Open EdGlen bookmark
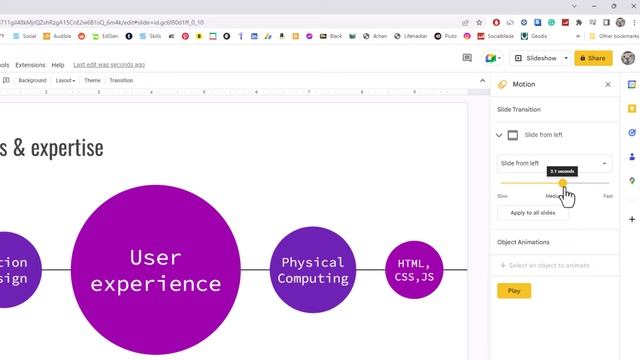The height and width of the screenshot is (360, 640). click(x=105, y=36)
